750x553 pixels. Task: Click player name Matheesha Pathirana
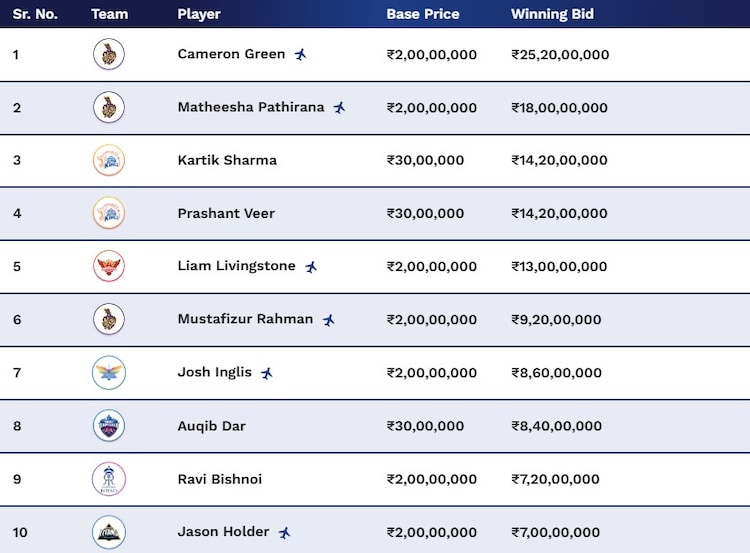point(251,107)
